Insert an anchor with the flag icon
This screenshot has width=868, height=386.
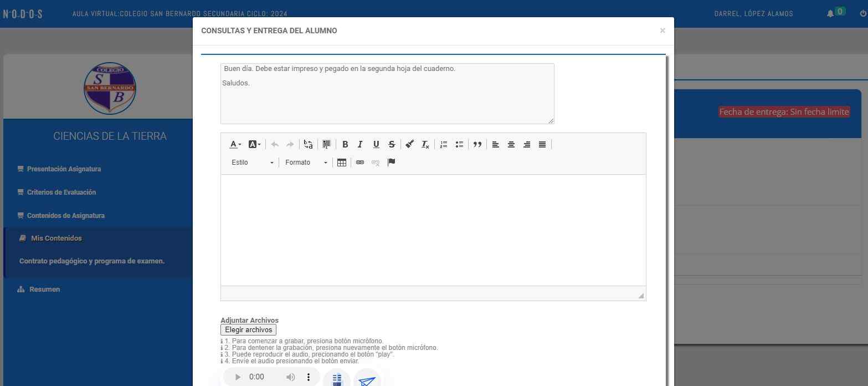pos(391,162)
